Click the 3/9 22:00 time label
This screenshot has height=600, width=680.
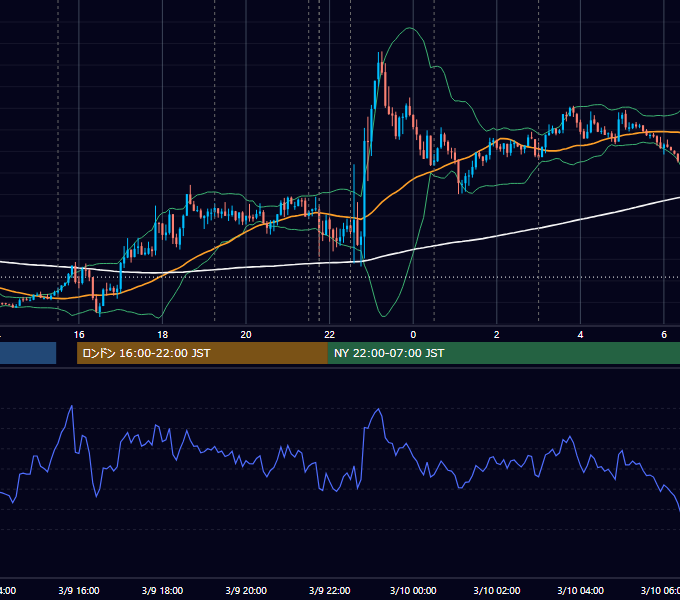[x=330, y=590]
